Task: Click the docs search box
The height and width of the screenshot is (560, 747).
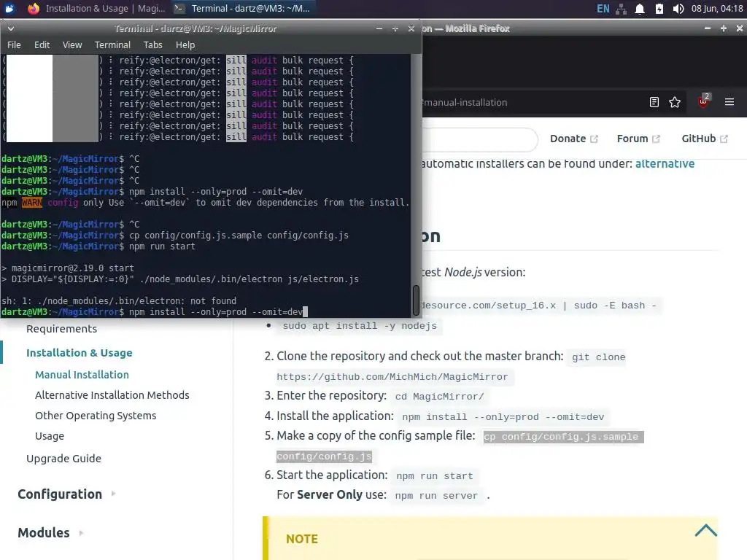Action: [479, 139]
